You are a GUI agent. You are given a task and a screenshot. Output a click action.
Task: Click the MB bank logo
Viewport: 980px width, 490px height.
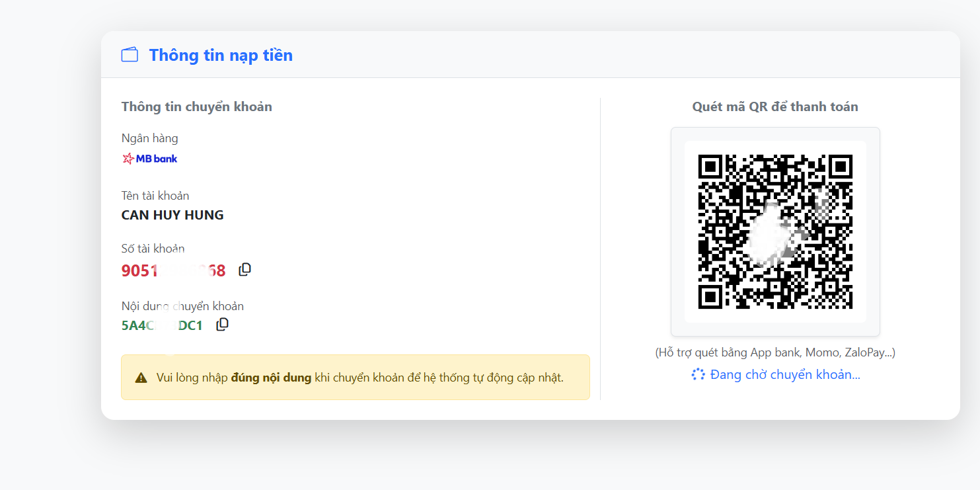tap(150, 158)
